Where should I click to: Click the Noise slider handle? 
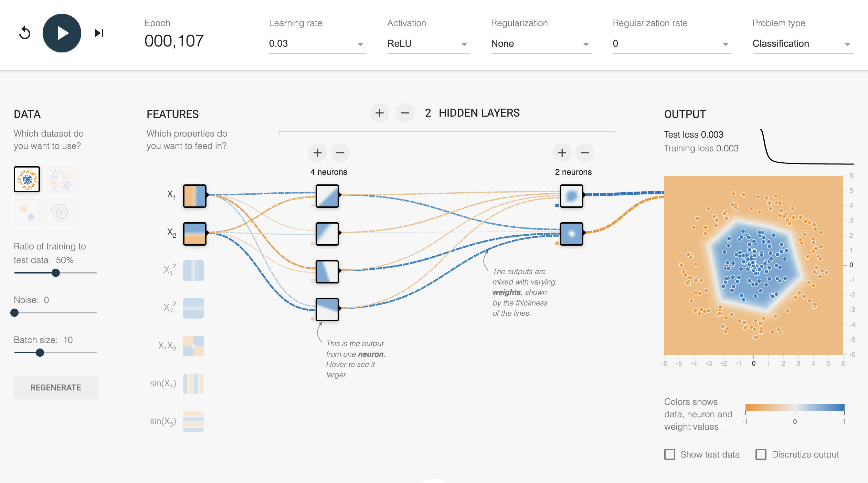(14, 313)
